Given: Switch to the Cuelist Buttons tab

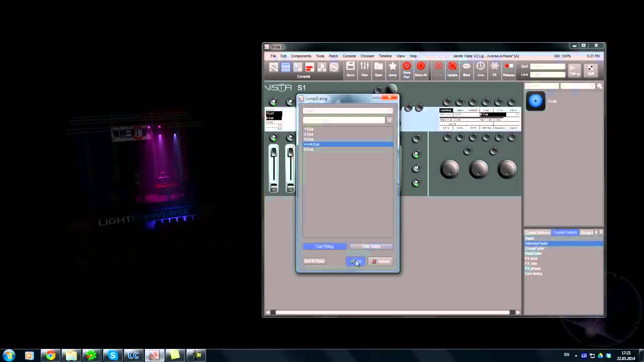Looking at the screenshot, I should pyautogui.click(x=537, y=232).
